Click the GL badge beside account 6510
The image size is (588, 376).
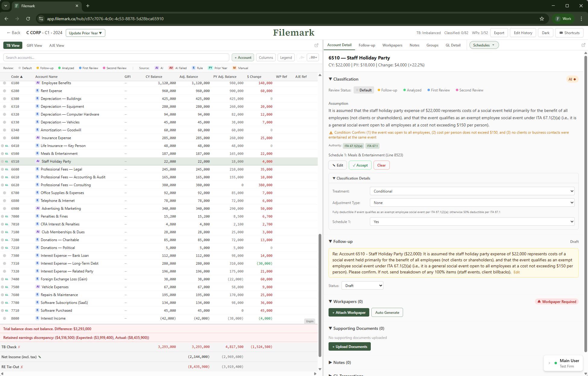click(7, 161)
